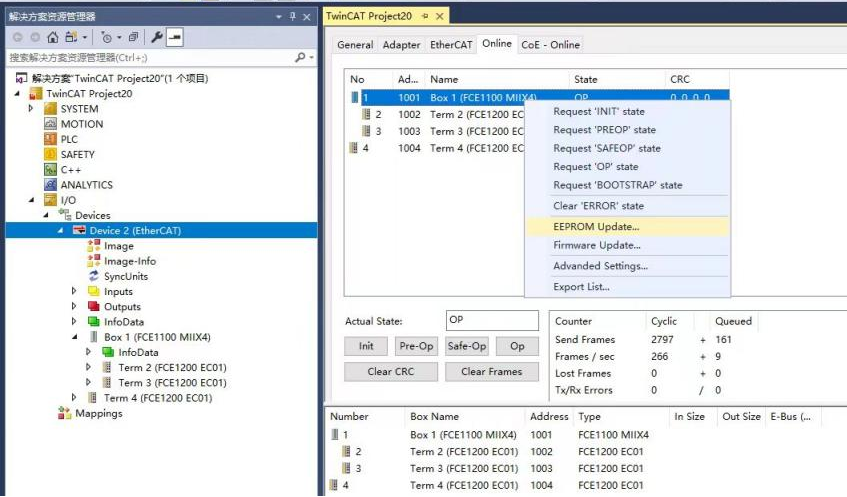Click the Collapse All toolbar icon
Screen dimensions: 847x497
pyautogui.click(x=133, y=37)
